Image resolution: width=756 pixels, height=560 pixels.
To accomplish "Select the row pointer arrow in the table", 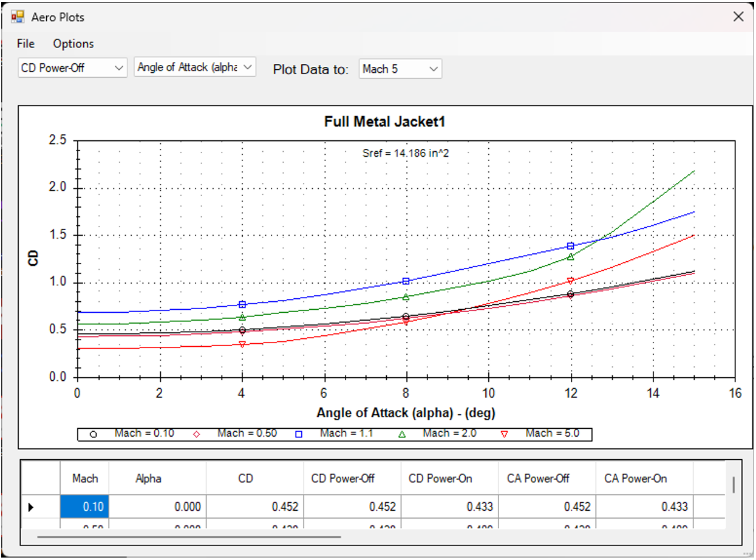I will click(31, 507).
